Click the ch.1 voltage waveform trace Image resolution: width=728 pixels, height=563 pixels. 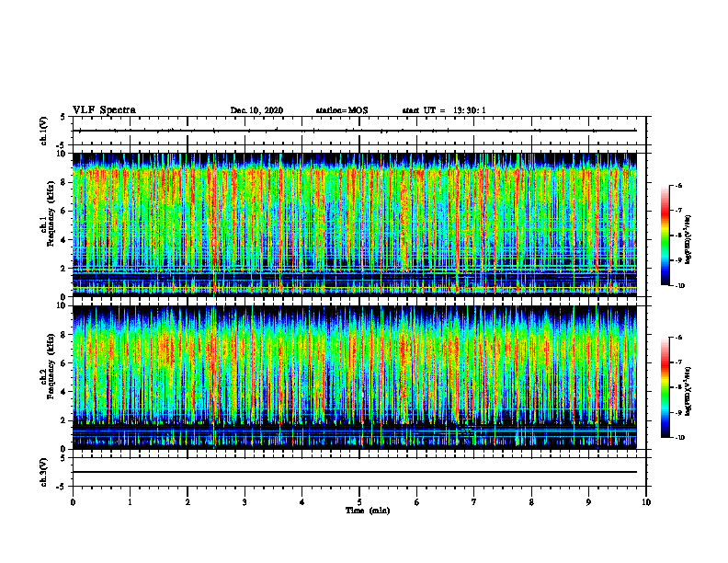tap(355, 131)
